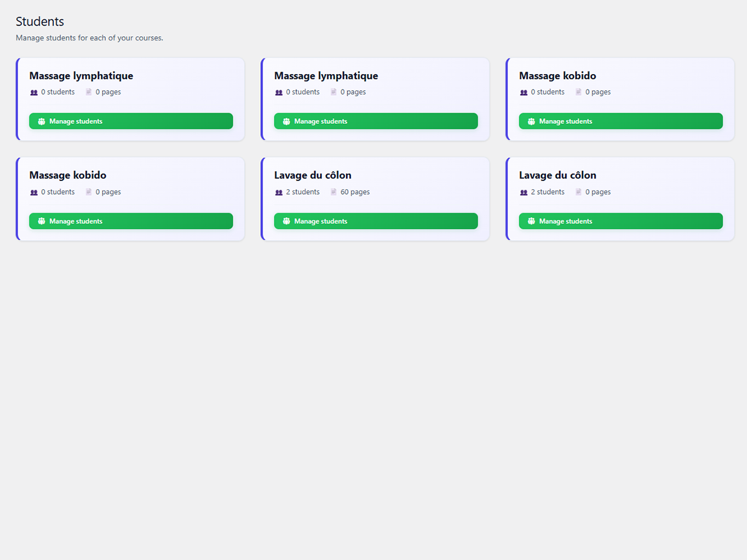Click group icon on second Massage kobido Manage students button

(x=42, y=222)
